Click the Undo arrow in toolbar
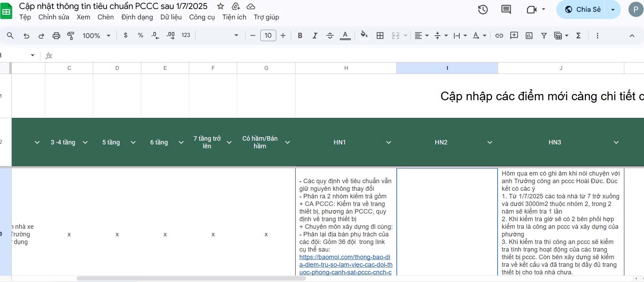 click(26, 36)
